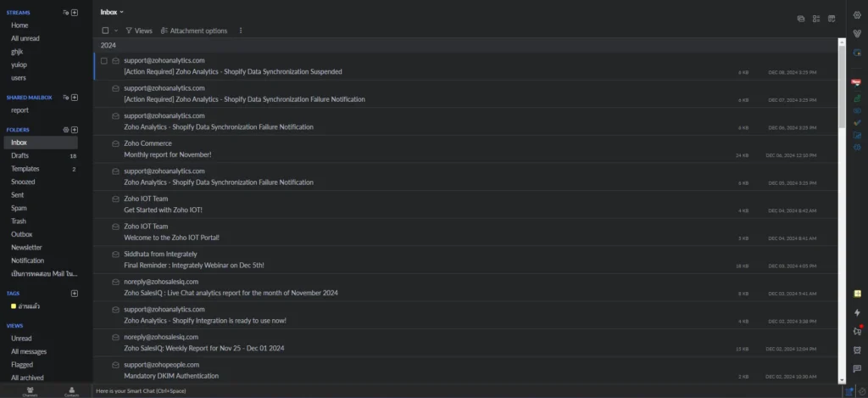Viewport: 868px width, 398px height.
Task: Add a new stream with plus icon
Action: [x=75, y=12]
